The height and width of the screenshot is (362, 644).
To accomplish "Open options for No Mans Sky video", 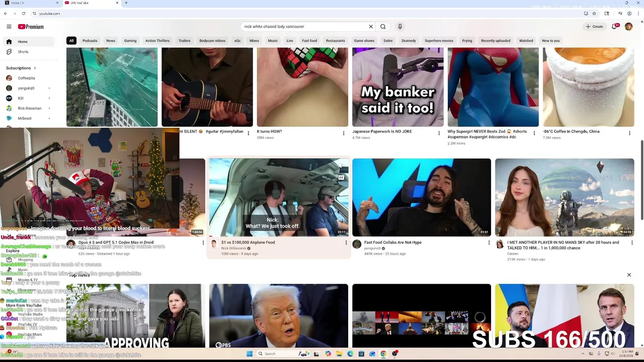I will (632, 243).
